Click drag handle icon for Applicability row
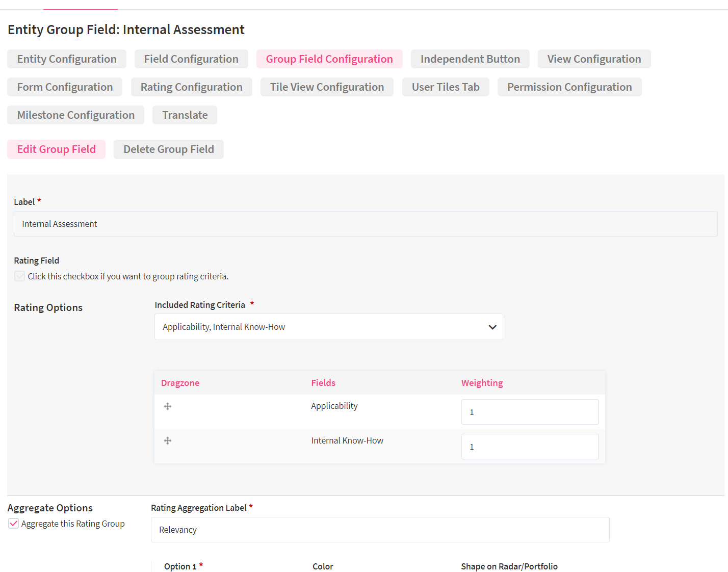This screenshot has height=572, width=728. click(x=168, y=406)
